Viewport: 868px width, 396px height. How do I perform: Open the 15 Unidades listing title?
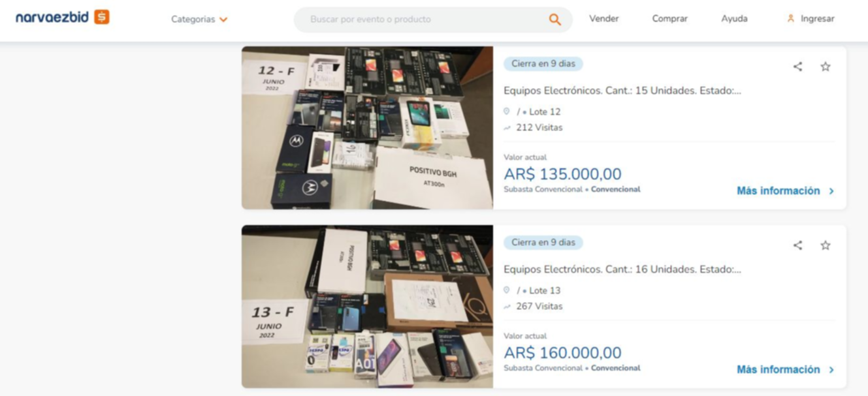pos(622,91)
